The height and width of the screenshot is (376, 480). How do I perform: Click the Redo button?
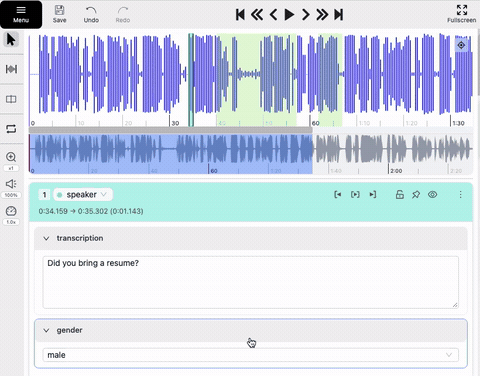coord(123,14)
